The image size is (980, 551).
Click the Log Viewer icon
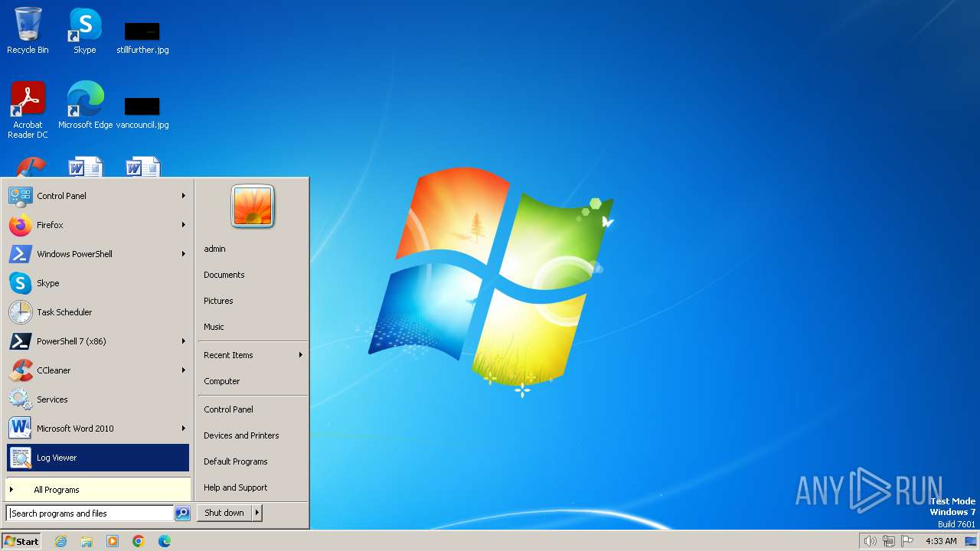tap(20, 458)
